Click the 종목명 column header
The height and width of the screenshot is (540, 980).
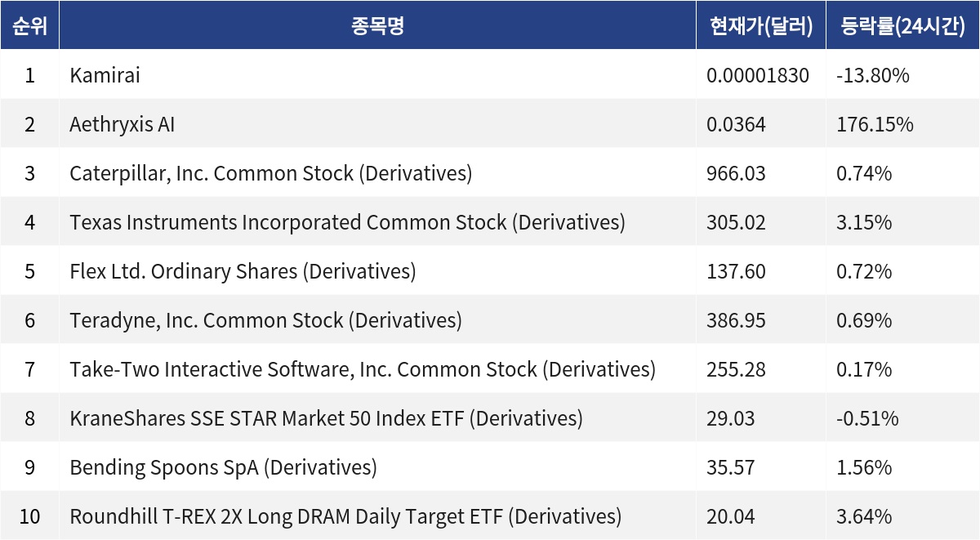[377, 26]
